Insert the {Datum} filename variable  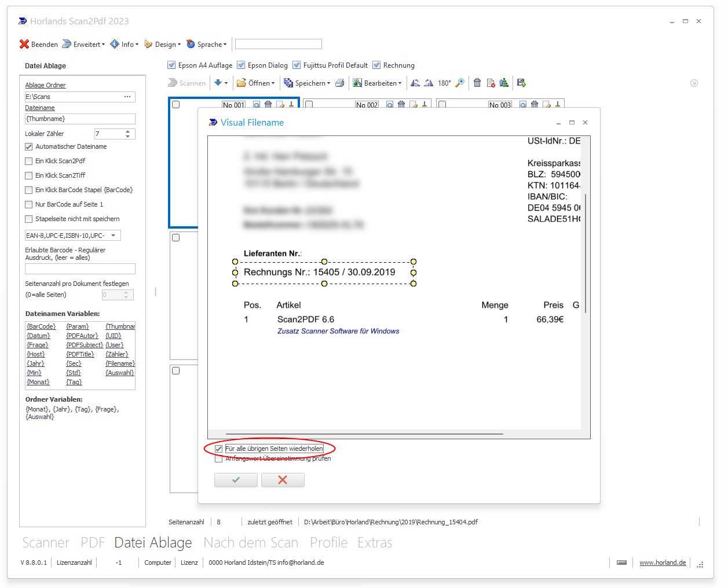click(38, 336)
